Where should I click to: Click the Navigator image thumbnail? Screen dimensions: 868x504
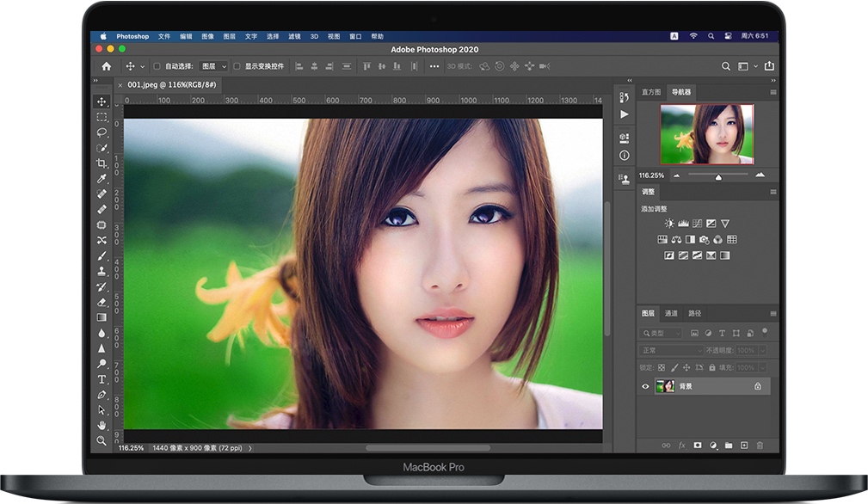[705, 136]
